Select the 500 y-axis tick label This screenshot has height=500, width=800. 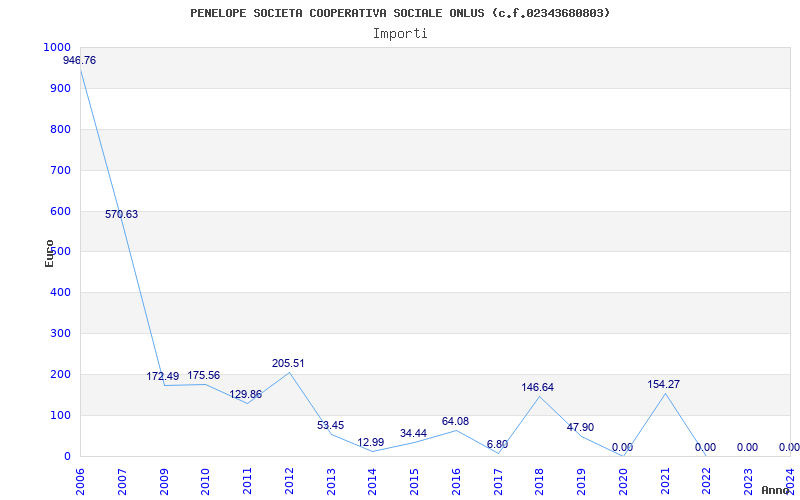pos(60,252)
